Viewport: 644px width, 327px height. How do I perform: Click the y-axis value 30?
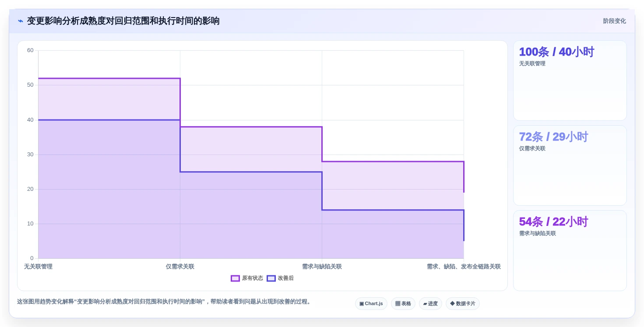tap(30, 155)
